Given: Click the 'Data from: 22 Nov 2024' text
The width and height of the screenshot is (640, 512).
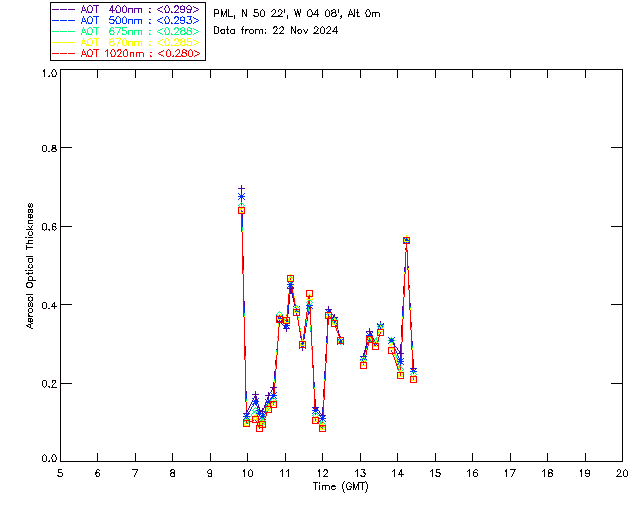Looking at the screenshot, I should (276, 30).
